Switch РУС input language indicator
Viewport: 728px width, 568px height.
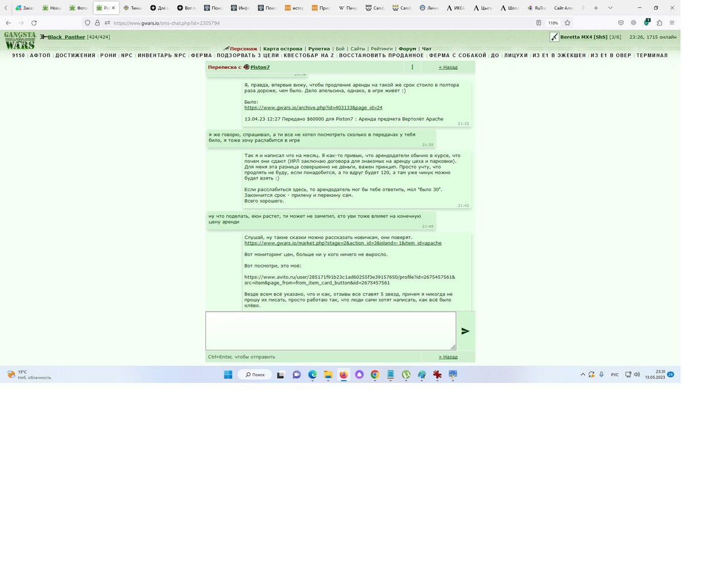615,374
